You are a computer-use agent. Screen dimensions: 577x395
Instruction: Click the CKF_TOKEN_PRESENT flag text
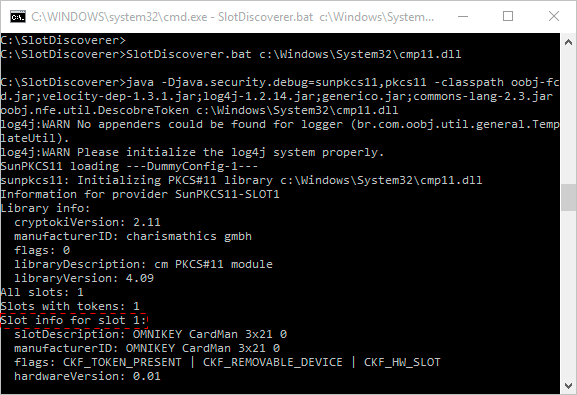point(122,363)
